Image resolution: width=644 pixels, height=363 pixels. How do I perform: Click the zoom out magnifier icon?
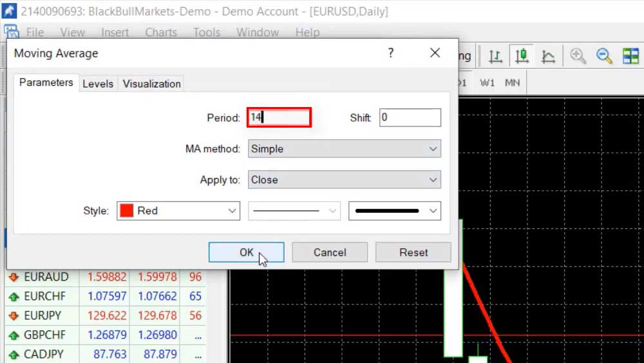604,56
